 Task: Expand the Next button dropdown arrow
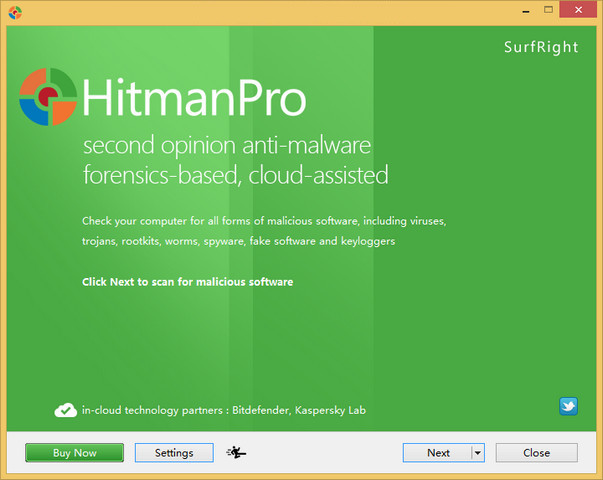(x=477, y=453)
